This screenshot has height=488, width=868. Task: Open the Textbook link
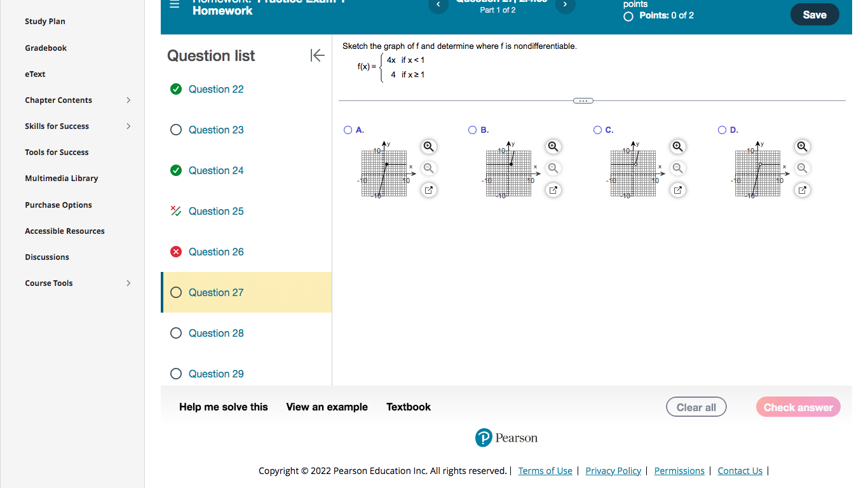409,407
